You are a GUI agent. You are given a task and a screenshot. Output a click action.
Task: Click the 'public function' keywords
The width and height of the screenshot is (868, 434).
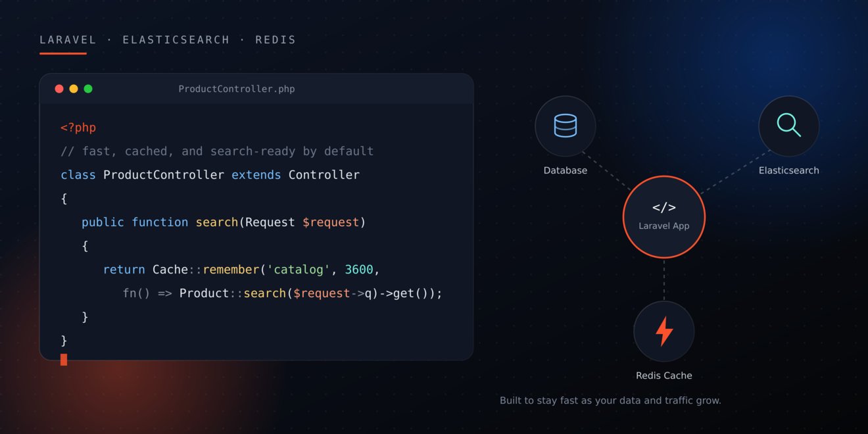point(135,222)
